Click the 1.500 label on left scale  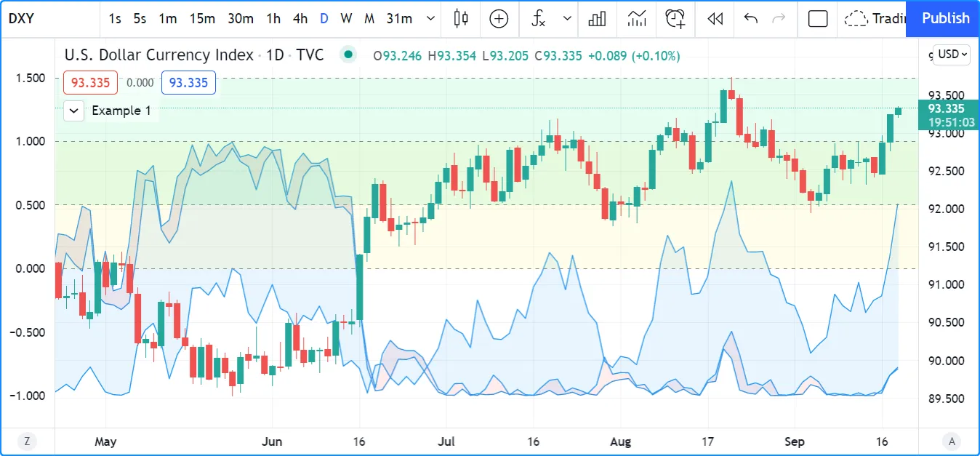[30, 78]
